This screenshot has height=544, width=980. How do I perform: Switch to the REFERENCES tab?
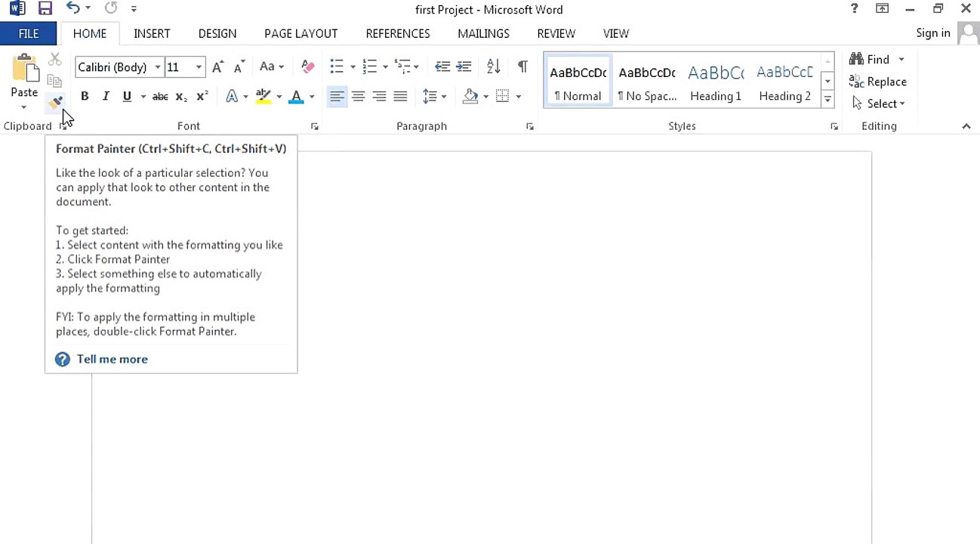click(398, 33)
